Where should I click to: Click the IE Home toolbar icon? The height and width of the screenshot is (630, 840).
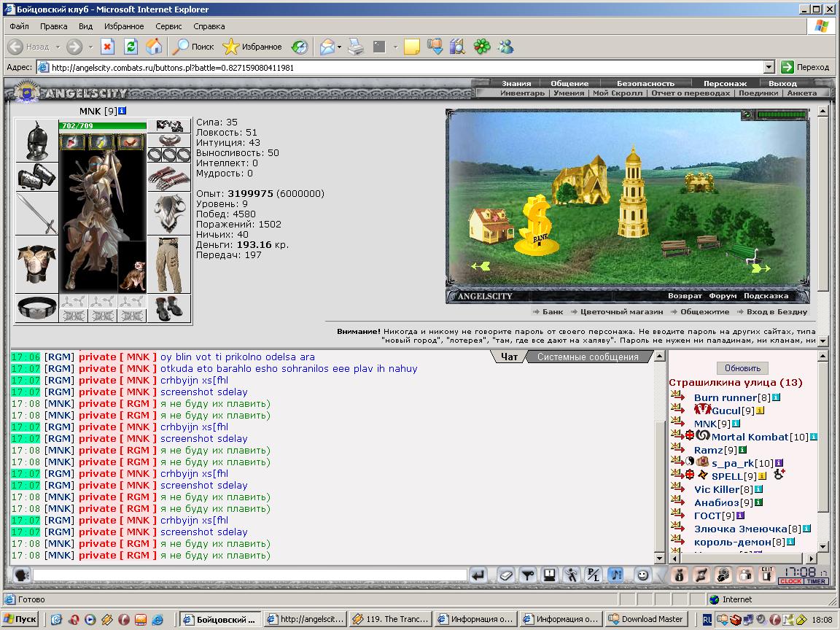pos(154,47)
